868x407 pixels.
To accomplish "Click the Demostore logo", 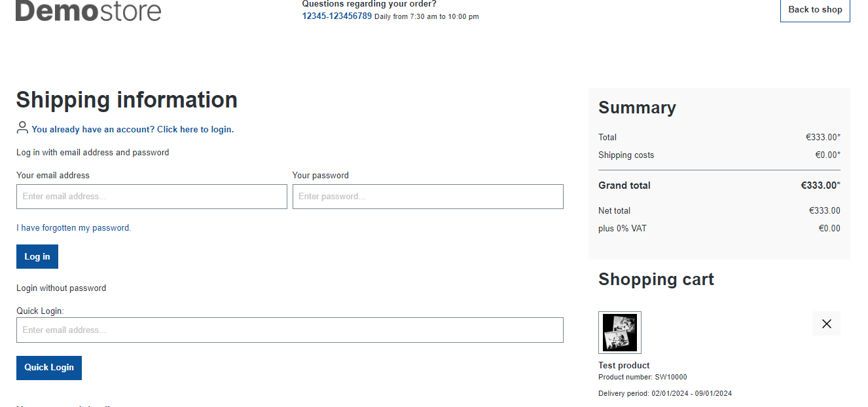I will (x=88, y=10).
